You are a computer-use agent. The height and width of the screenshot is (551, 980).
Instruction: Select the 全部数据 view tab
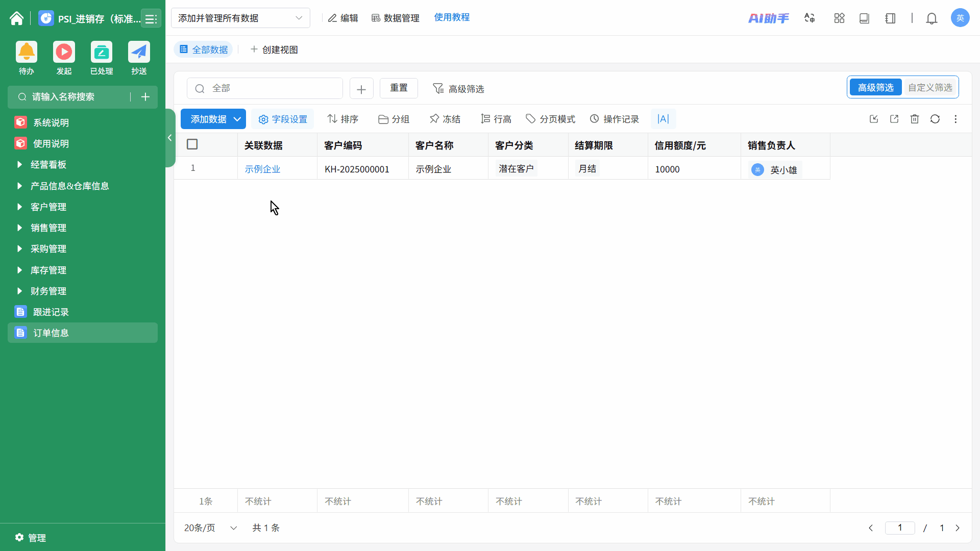[x=204, y=49]
